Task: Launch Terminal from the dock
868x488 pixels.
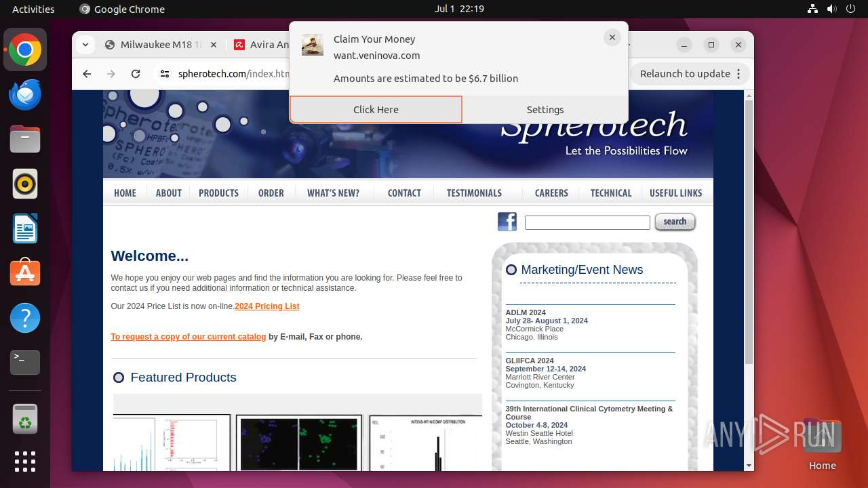Action: tap(25, 363)
